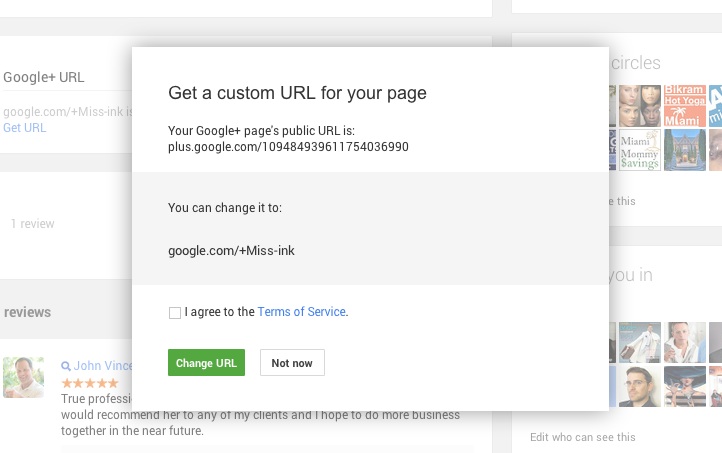Open John Vince reviewer profile link
Viewport: 722px width, 453px height.
(103, 366)
